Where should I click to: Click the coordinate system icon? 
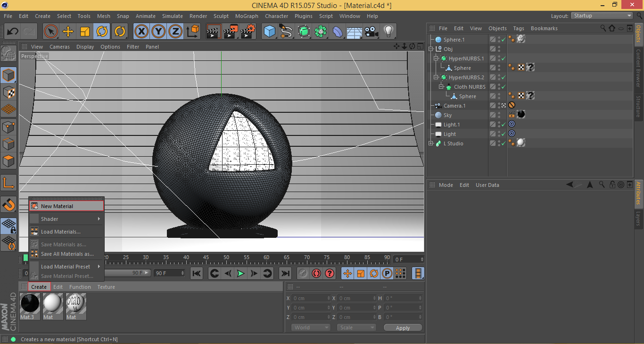(x=192, y=32)
